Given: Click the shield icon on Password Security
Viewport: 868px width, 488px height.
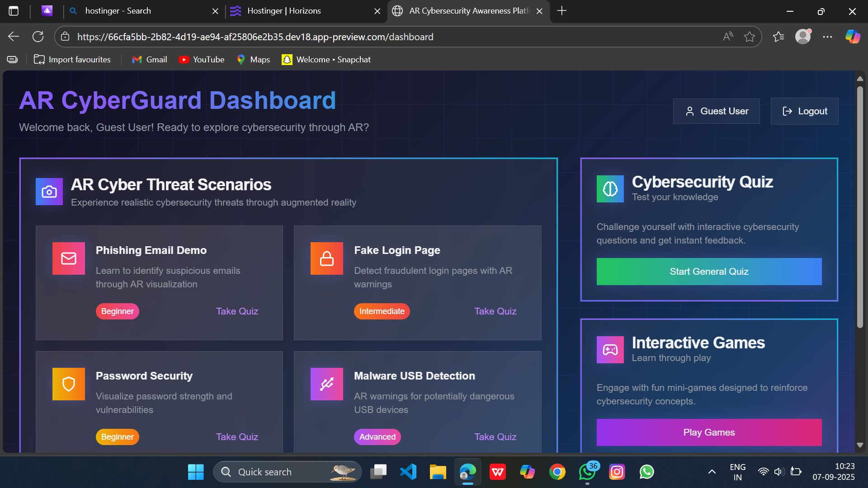Looking at the screenshot, I should [x=69, y=384].
